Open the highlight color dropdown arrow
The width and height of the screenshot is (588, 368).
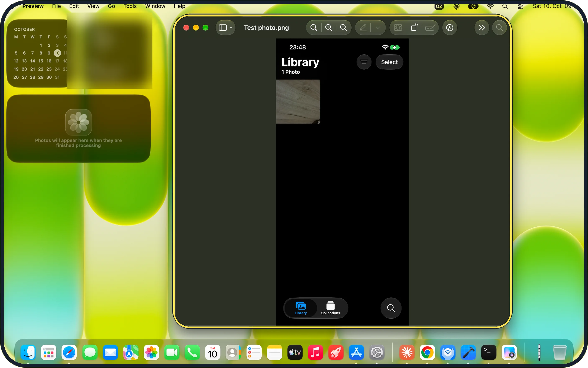378,28
